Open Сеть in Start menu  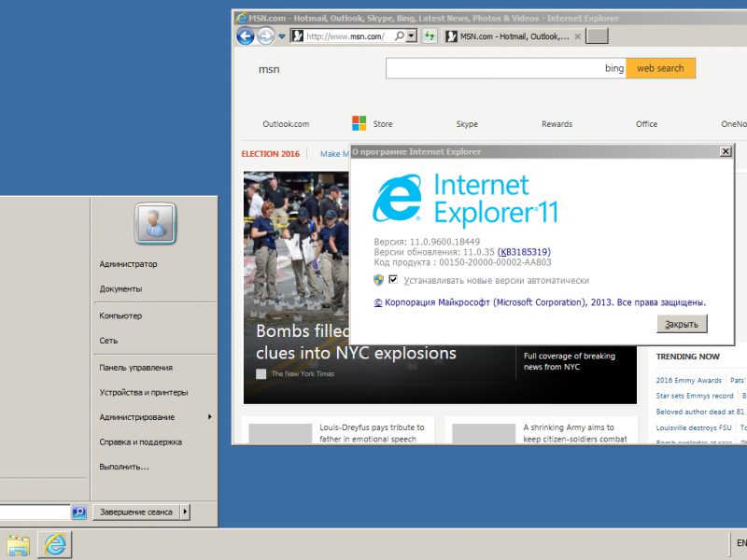108,341
